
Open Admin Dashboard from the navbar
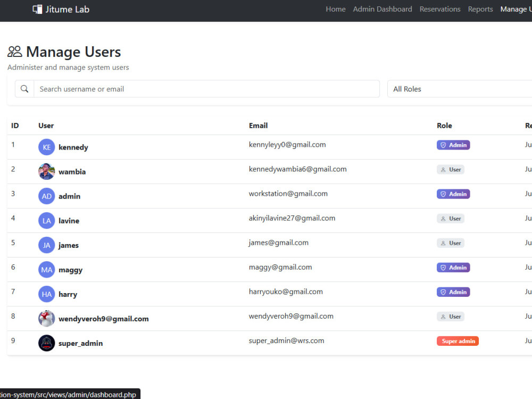click(383, 9)
